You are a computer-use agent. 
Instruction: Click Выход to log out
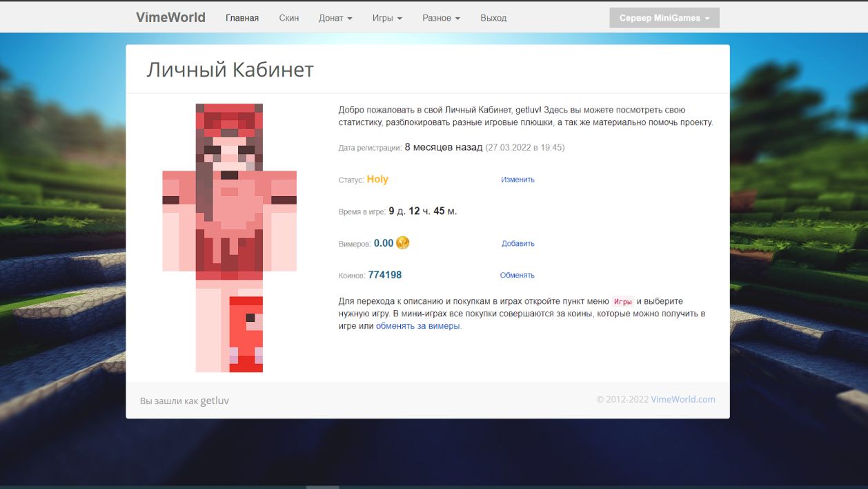tap(493, 18)
